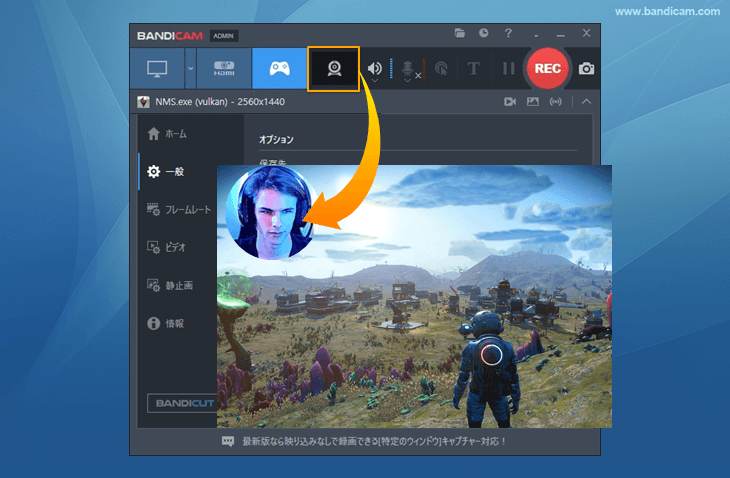Screen dimensions: 730x478
Task: Click the BANDICAM logo
Action: [x=170, y=36]
